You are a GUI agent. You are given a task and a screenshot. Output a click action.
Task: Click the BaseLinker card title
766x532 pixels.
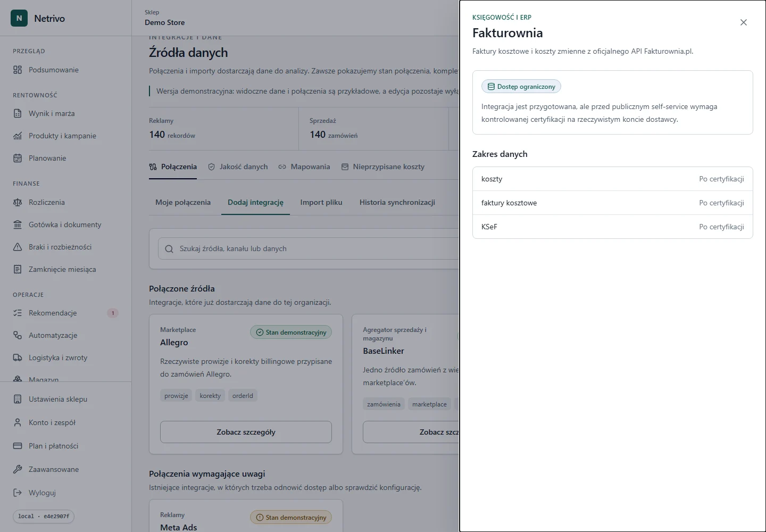384,351
